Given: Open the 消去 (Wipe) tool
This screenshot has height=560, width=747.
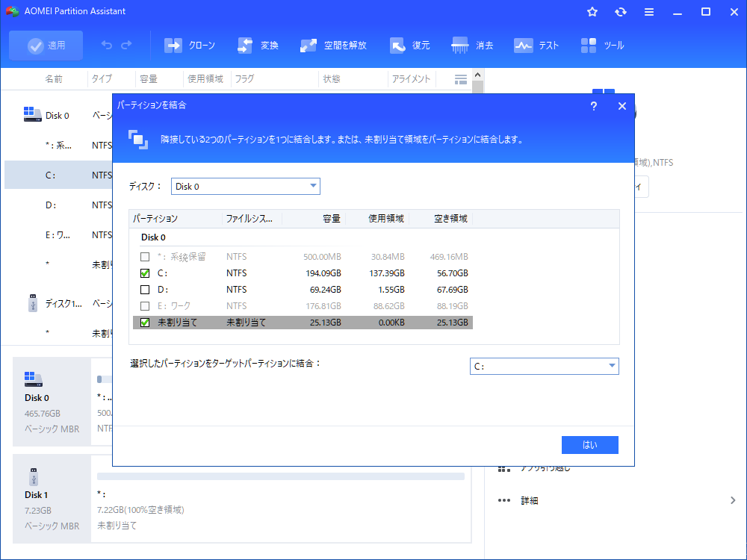Looking at the screenshot, I should pos(472,46).
